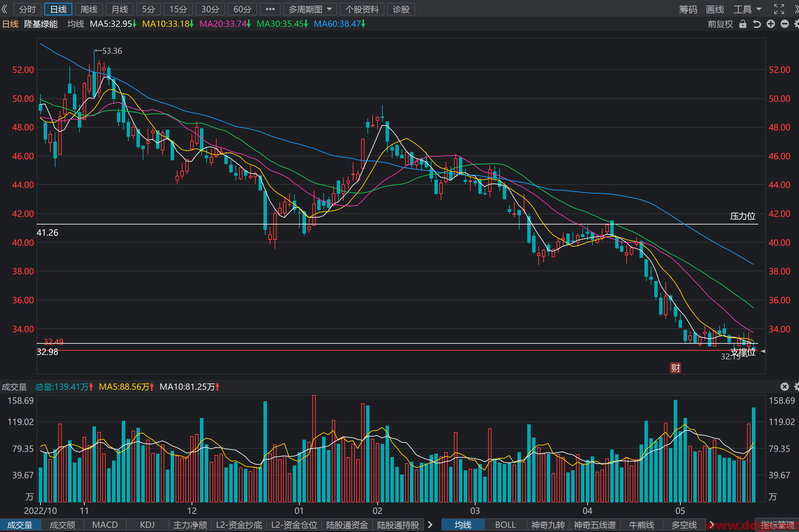
Task: Open 个股资料 stock info
Action: [362, 9]
